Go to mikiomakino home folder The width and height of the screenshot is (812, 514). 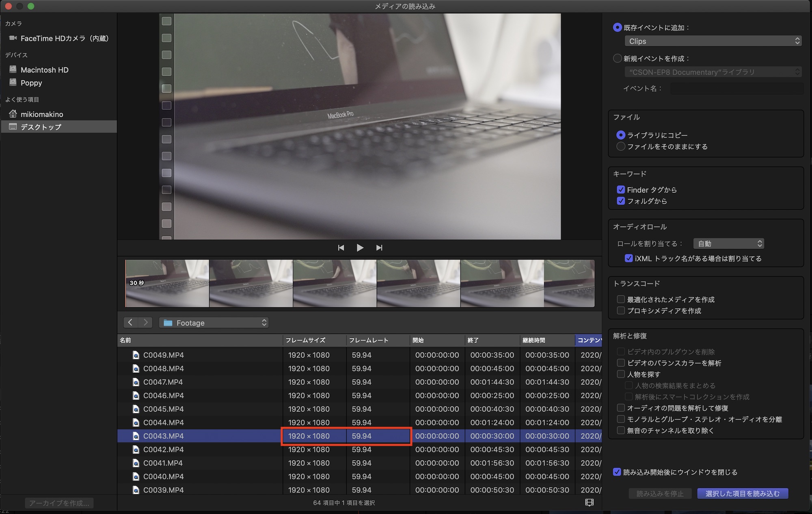pyautogui.click(x=42, y=114)
